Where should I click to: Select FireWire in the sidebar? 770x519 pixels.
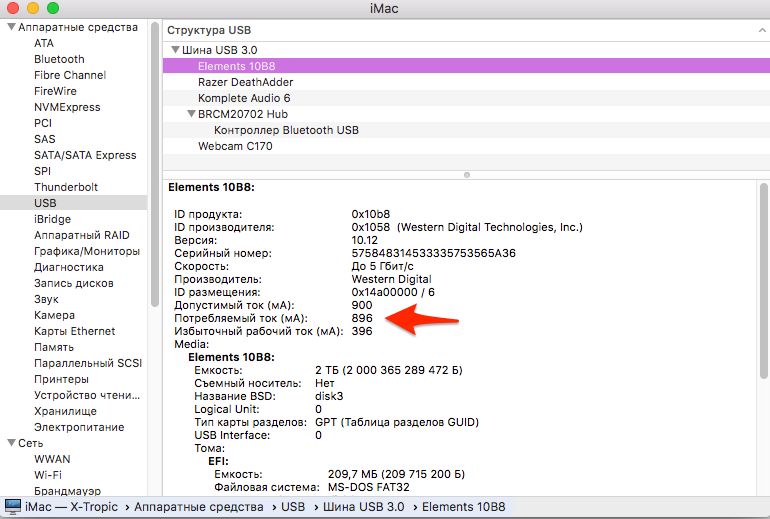pos(55,91)
